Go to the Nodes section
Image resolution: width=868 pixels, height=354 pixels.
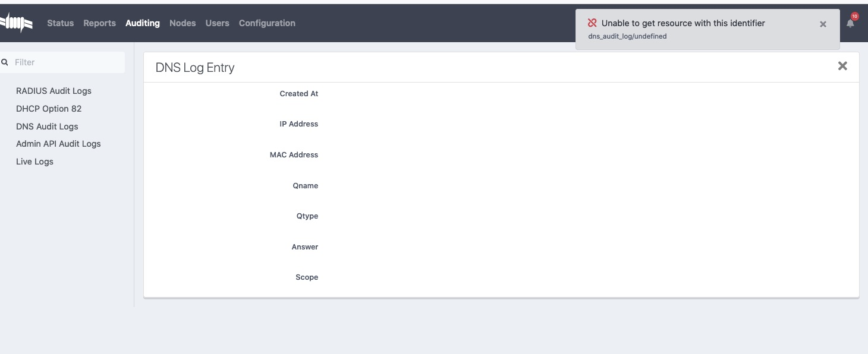(183, 23)
